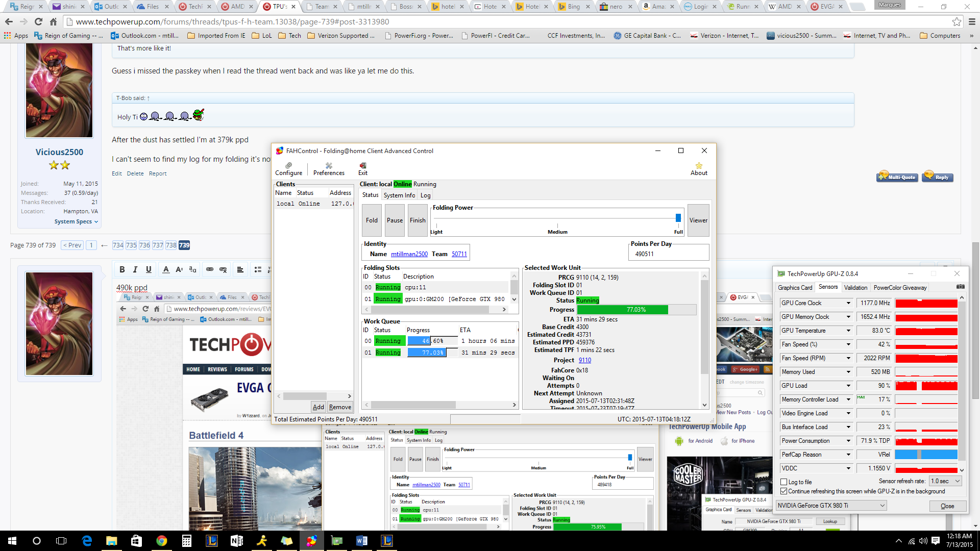
Task: Click the 77.03% work unit progress bar
Action: click(636, 310)
